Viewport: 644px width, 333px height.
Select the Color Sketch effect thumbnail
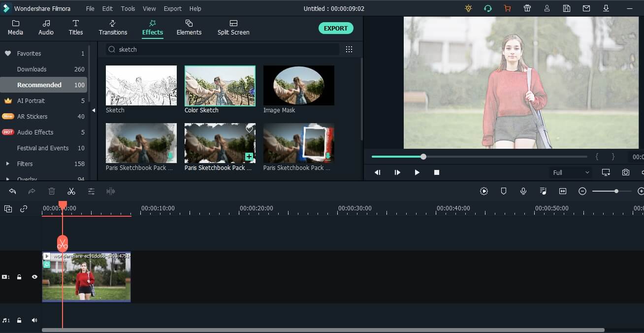coord(220,86)
